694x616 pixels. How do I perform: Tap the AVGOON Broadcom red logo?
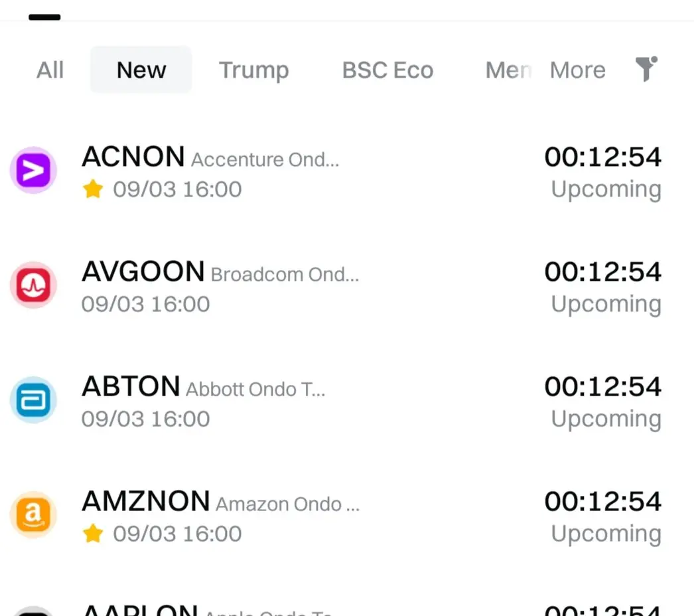(33, 285)
